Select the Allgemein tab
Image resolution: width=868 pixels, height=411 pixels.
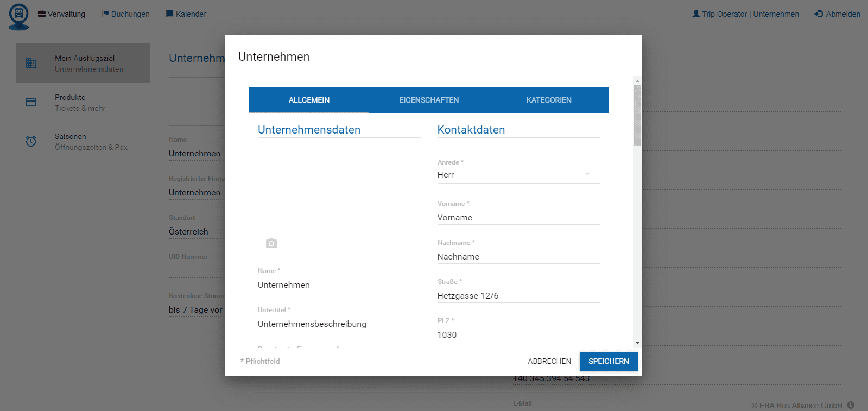pos(309,100)
